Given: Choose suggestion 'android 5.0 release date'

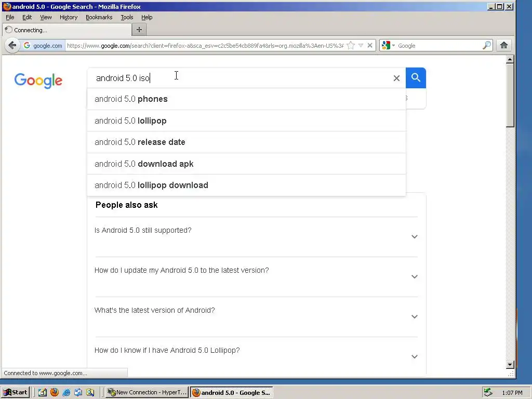Looking at the screenshot, I should pos(246,142).
